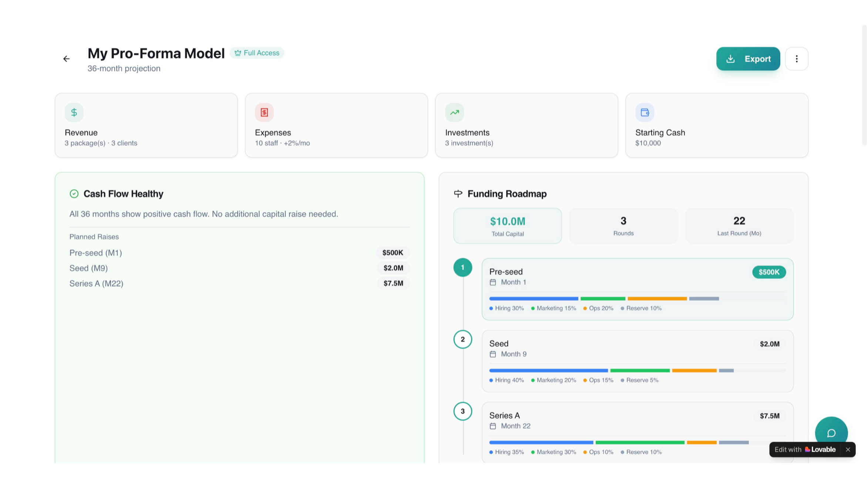The width and height of the screenshot is (868, 488).
Task: Select the Series A step marker 3
Action: [x=462, y=411]
